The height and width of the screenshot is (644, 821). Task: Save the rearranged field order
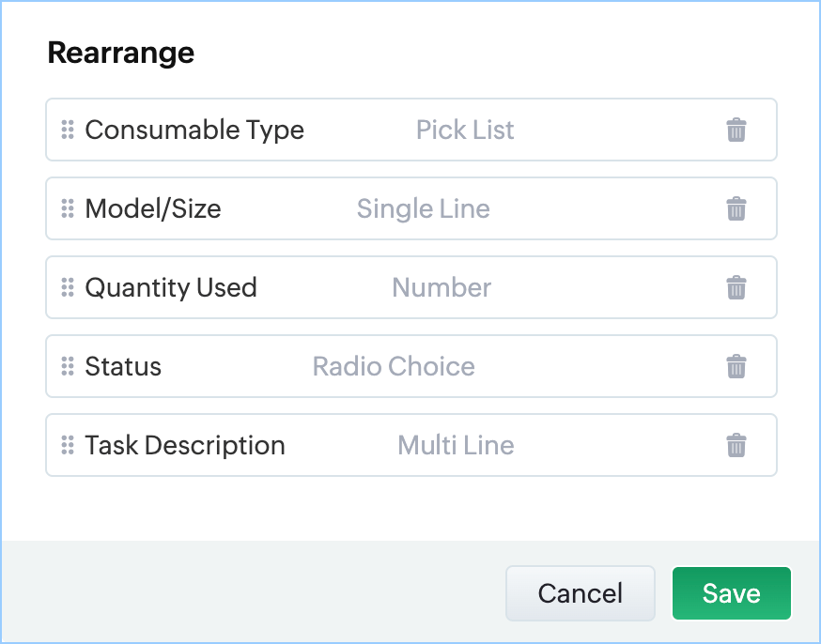pyautogui.click(x=731, y=593)
